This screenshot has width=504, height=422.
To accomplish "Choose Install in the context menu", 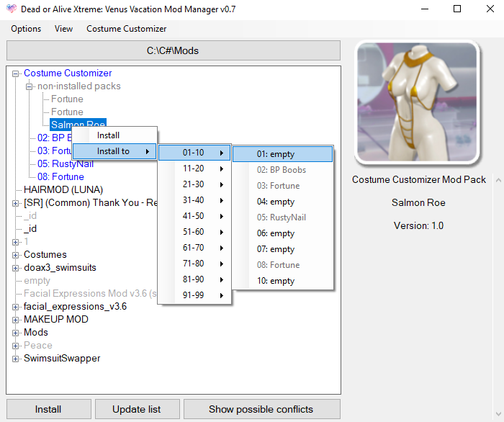I will [x=114, y=135].
